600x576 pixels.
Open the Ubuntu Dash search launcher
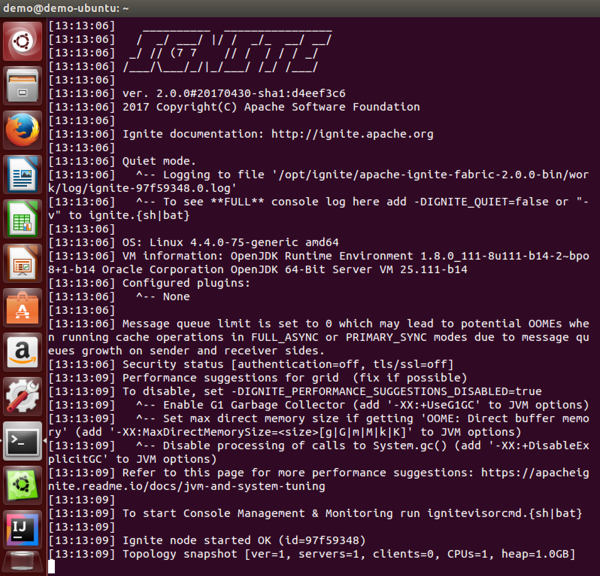[x=22, y=41]
